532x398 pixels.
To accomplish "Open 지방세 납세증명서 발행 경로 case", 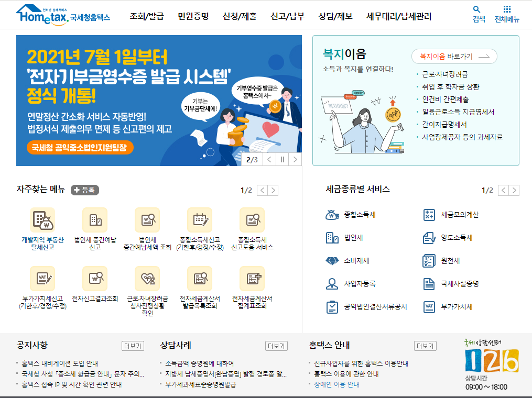I will [226, 374].
